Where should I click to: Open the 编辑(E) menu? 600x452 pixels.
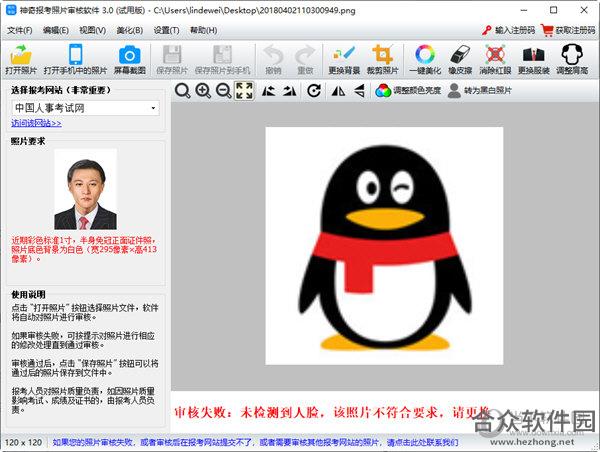pos(56,31)
